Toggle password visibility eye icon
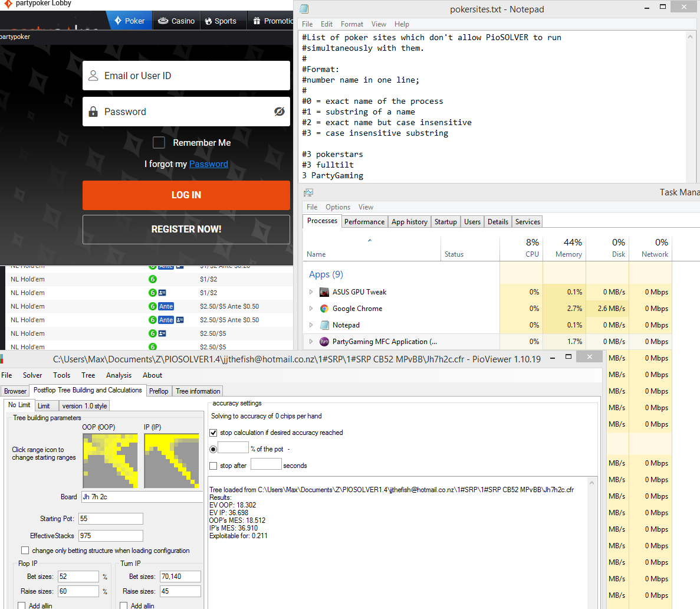The width and height of the screenshot is (700, 609). (x=280, y=112)
